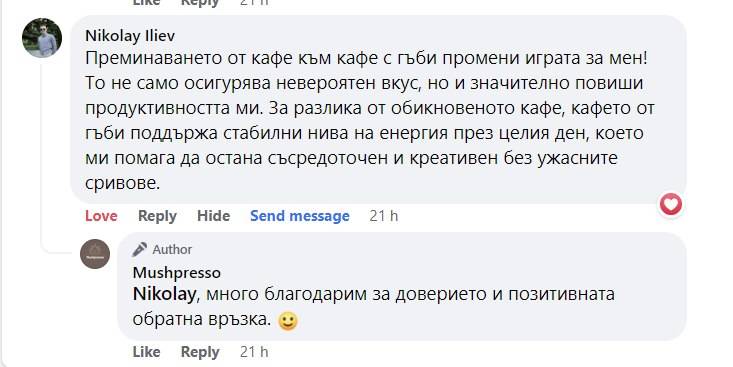Click Mushpresso's reply text bubble

pyautogui.click(x=402, y=286)
